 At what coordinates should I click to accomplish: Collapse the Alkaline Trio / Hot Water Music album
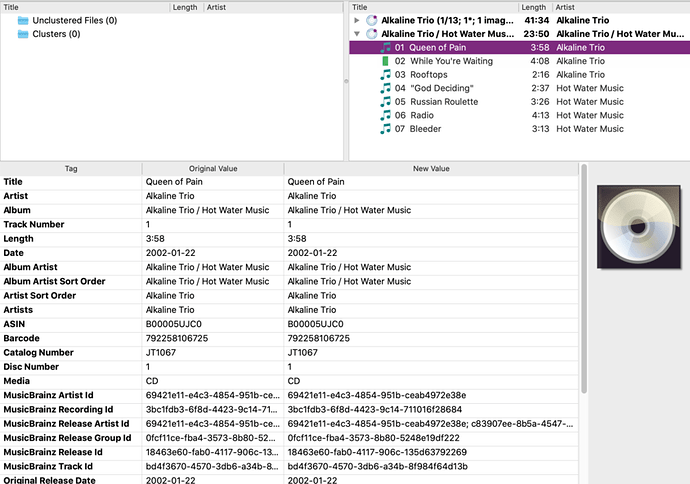357,34
